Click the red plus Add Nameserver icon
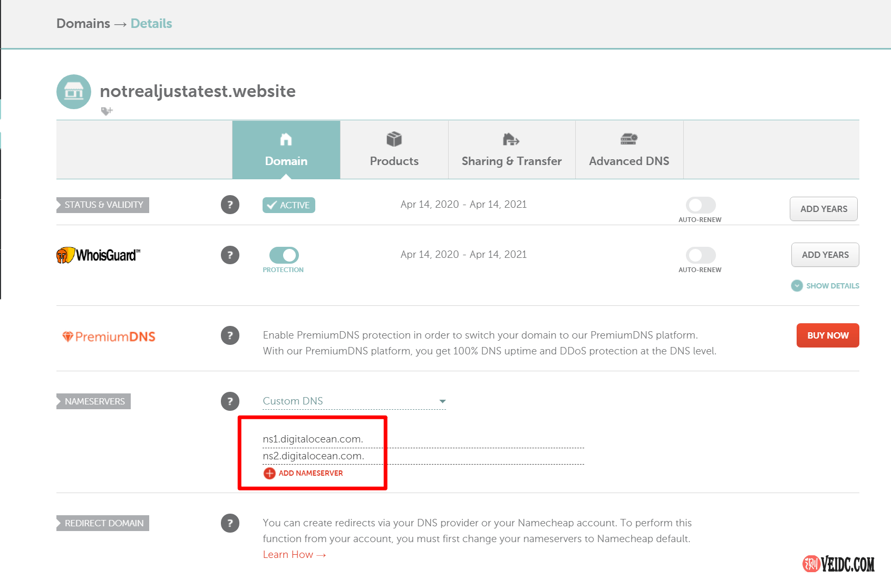The height and width of the screenshot is (588, 891). pyautogui.click(x=269, y=473)
